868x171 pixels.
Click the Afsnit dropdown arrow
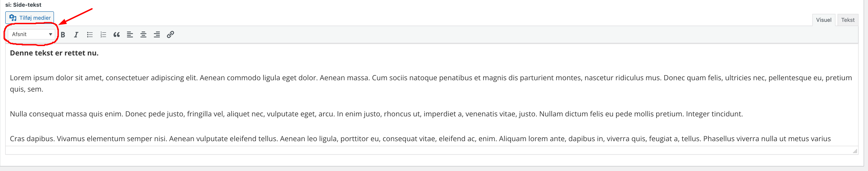(x=51, y=34)
